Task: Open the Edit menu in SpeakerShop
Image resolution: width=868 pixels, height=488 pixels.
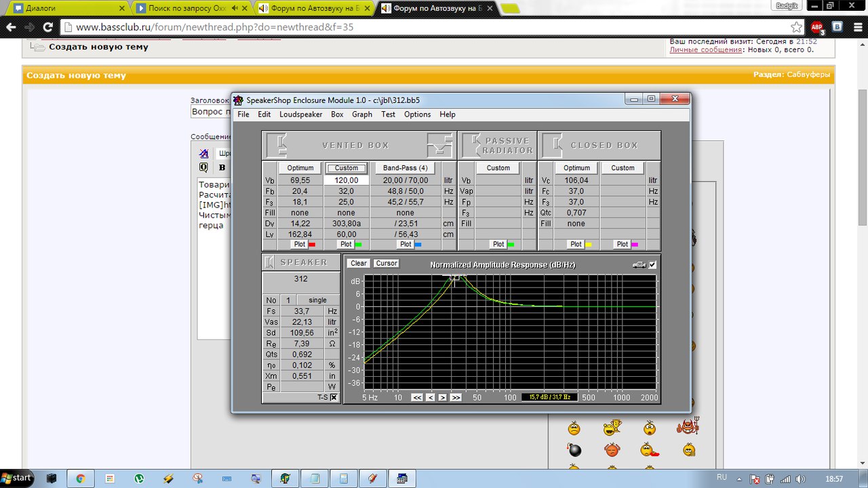Action: click(264, 115)
